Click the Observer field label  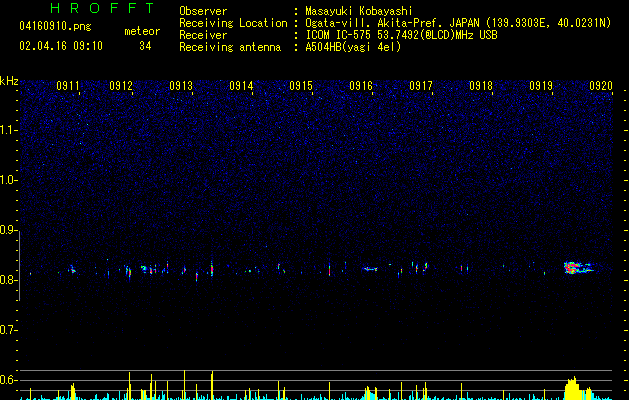tap(203, 11)
